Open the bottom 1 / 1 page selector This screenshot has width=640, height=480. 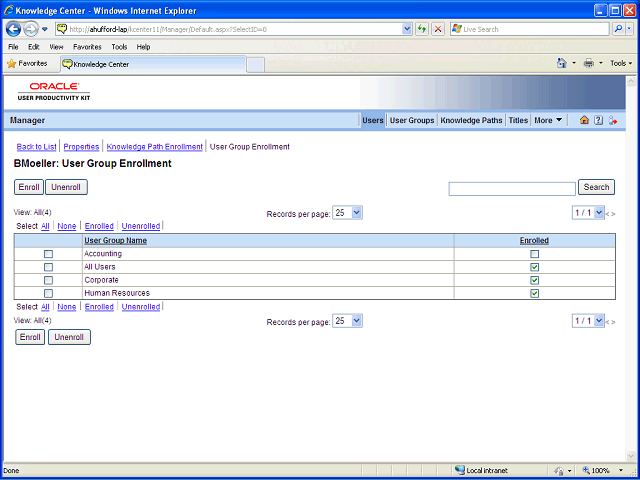tap(588, 321)
